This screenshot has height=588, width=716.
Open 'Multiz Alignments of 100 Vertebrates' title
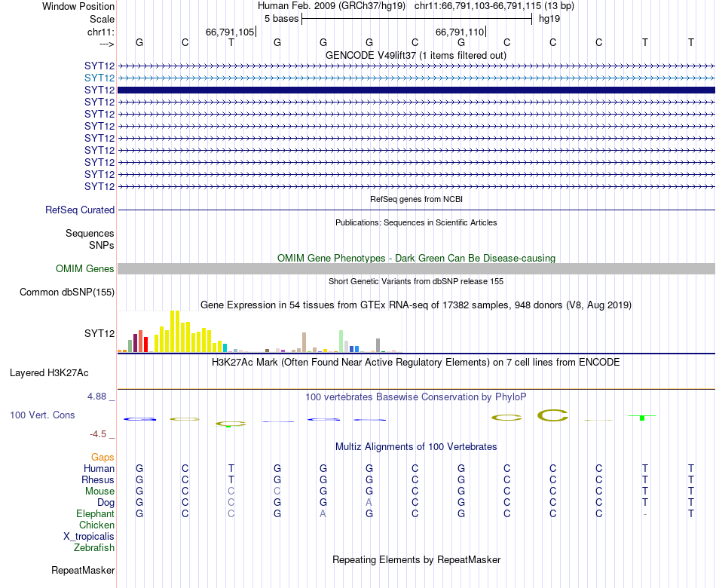(416, 447)
